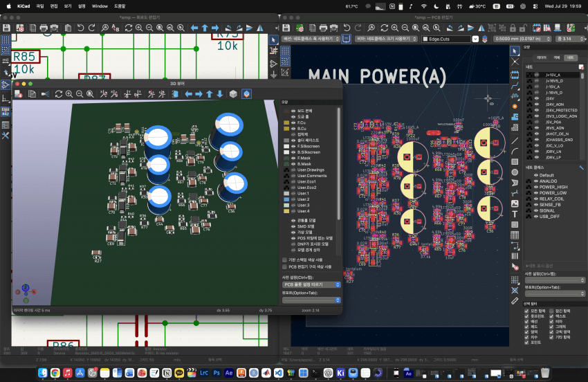The image size is (588, 382).
Task: Select the add text tool in PCB editor
Action: [x=515, y=215]
